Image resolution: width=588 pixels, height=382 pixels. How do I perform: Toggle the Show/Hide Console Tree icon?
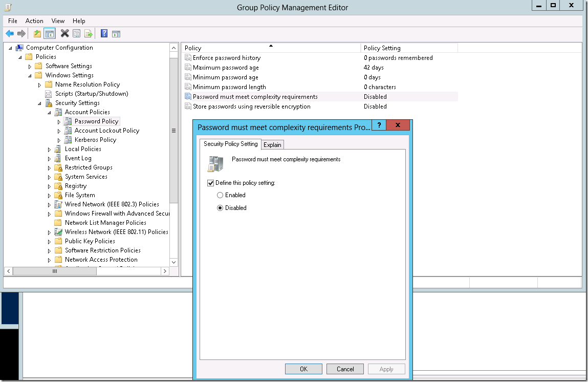tap(50, 34)
